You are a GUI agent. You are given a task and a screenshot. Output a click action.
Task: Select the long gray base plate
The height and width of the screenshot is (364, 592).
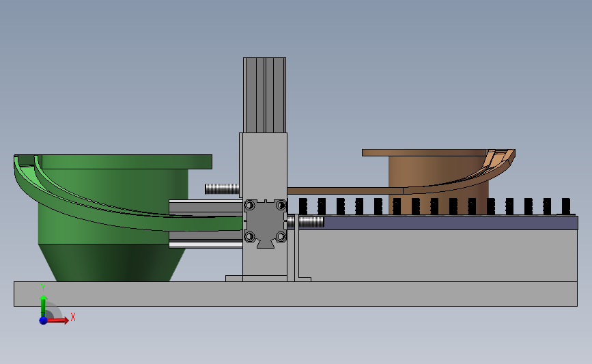(x=296, y=294)
